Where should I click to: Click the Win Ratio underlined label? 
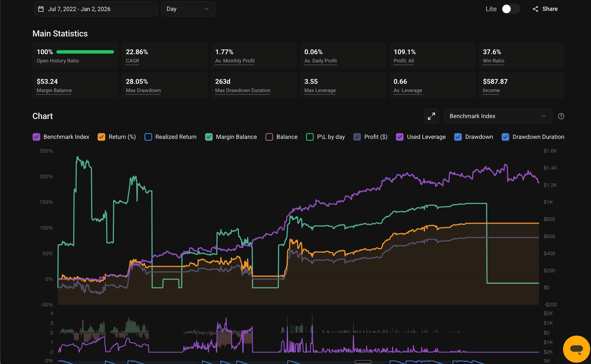pyautogui.click(x=493, y=61)
